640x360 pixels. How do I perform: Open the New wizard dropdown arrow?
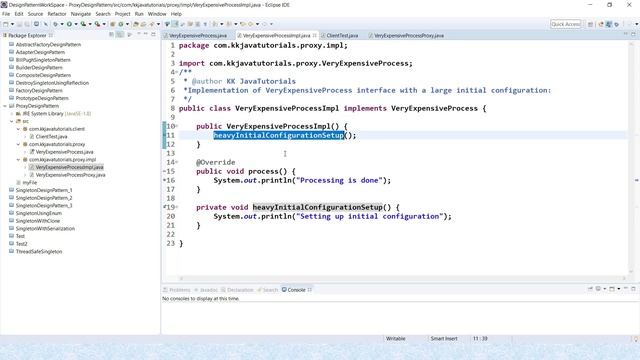12,24
